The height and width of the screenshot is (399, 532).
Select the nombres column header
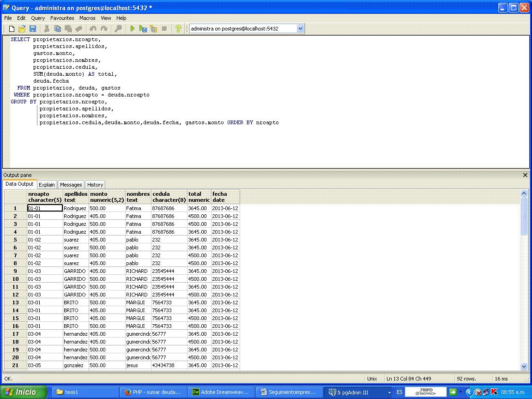(x=139, y=197)
